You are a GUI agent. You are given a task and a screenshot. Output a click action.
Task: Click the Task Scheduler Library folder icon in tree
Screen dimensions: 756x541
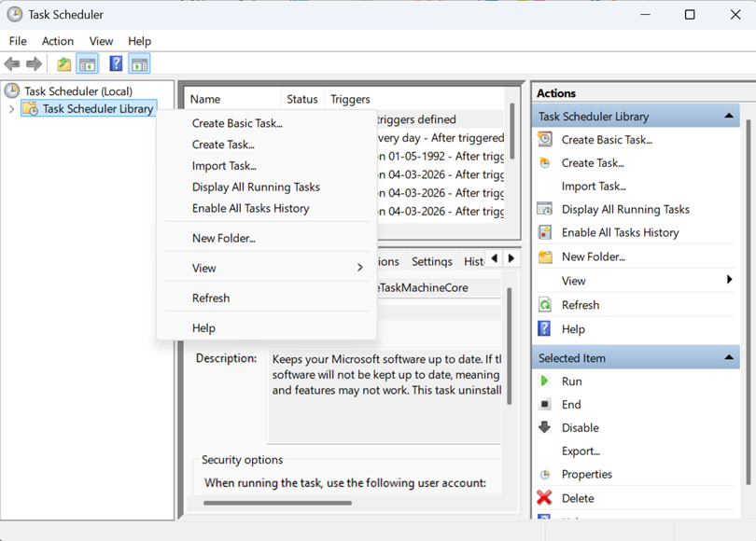pyautogui.click(x=31, y=109)
